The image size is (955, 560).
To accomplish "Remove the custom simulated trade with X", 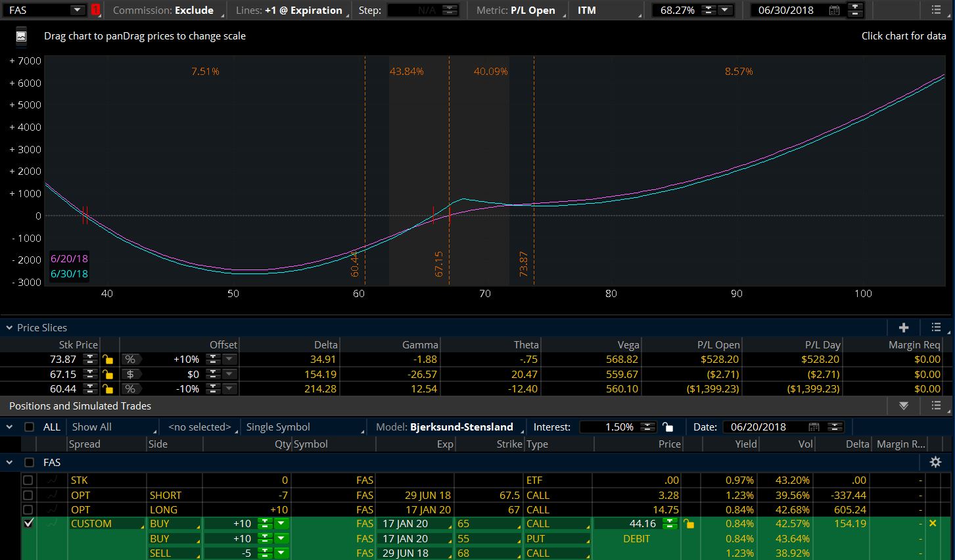I will click(x=932, y=524).
